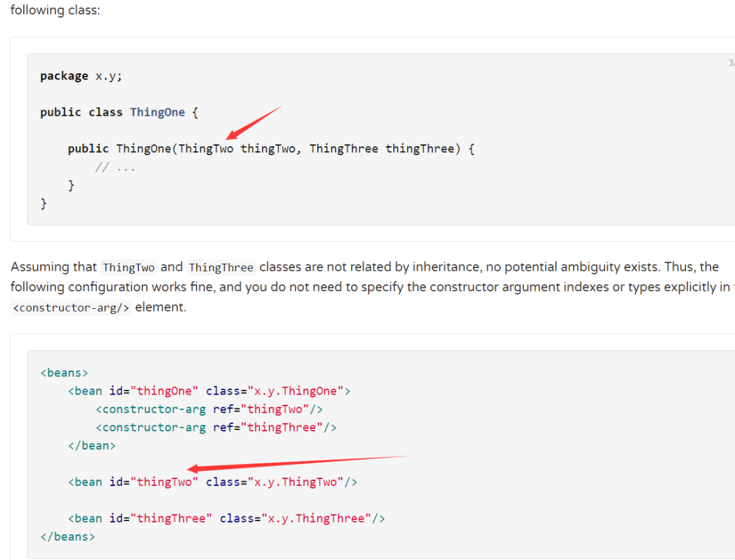This screenshot has width=735, height=560.
Task: Click the "thingTwo" bean id value
Action: (165, 482)
